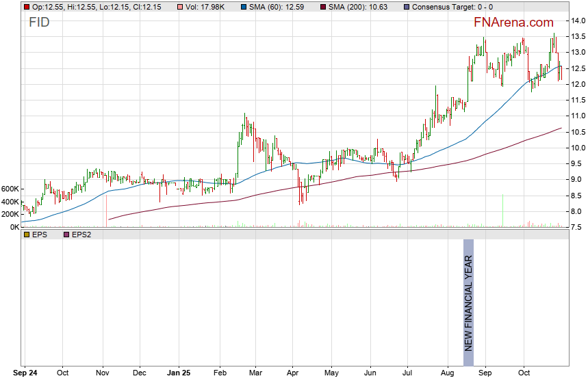Image resolution: width=588 pixels, height=387 pixels.
Task: Click the Aug label on date axis
Action: 447,373
